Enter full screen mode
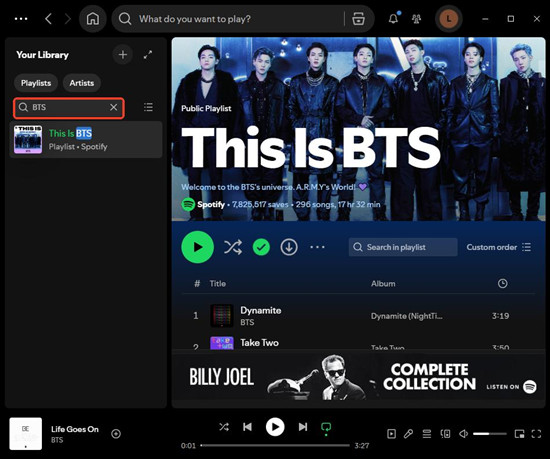This screenshot has width=550, height=459. (536, 434)
